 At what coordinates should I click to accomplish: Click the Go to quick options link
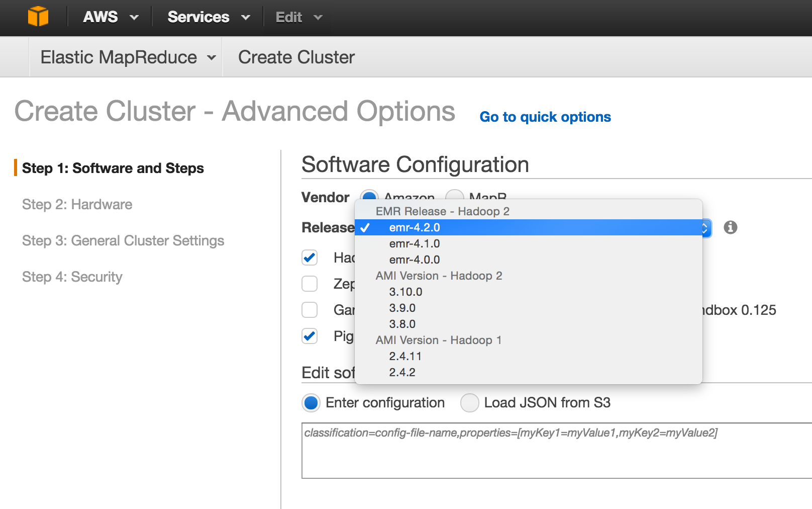coord(545,117)
